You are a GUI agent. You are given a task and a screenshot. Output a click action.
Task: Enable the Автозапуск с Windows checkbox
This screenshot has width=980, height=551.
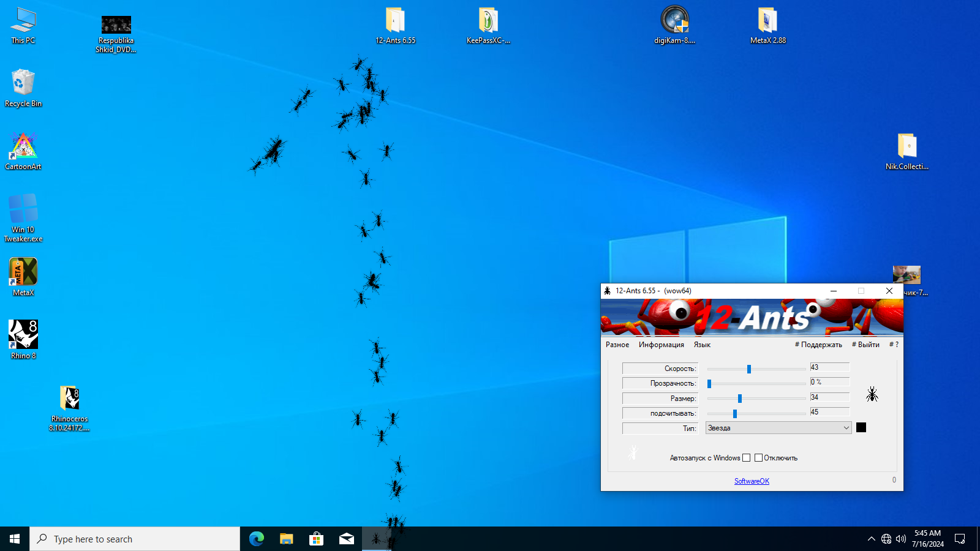(746, 458)
